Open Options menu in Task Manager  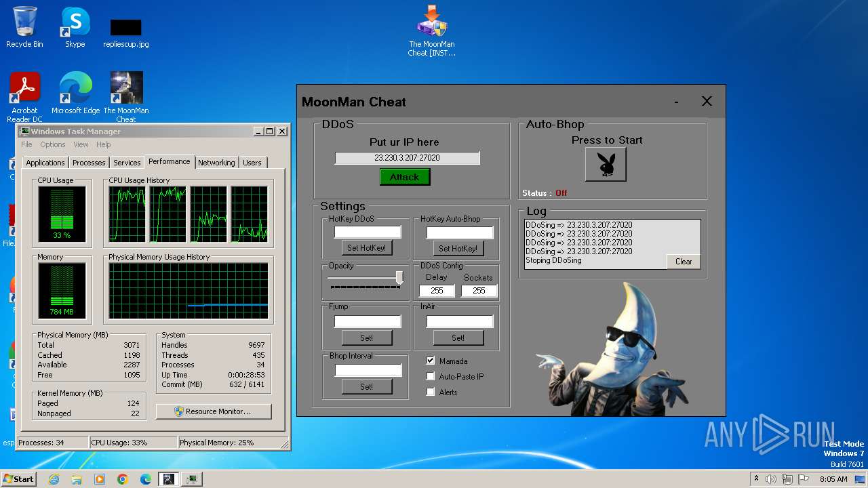[52, 144]
